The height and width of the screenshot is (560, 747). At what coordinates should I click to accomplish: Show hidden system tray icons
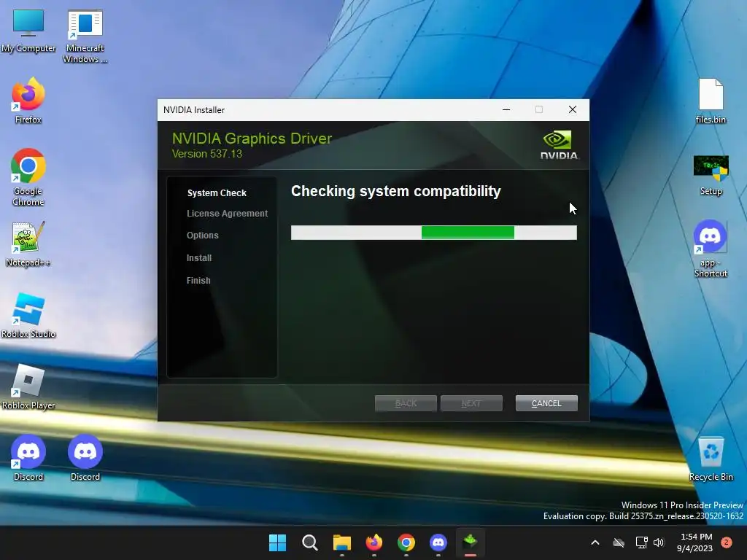tap(595, 542)
